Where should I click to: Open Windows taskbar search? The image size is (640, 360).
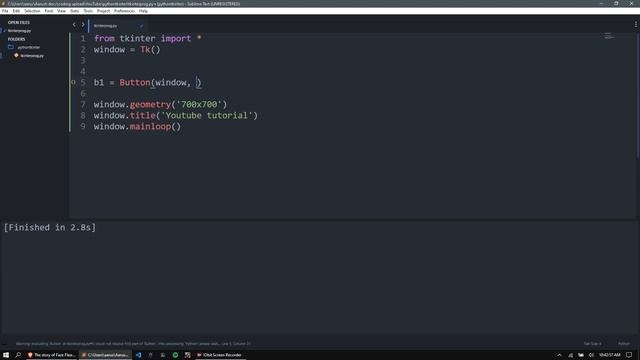pos(18,355)
